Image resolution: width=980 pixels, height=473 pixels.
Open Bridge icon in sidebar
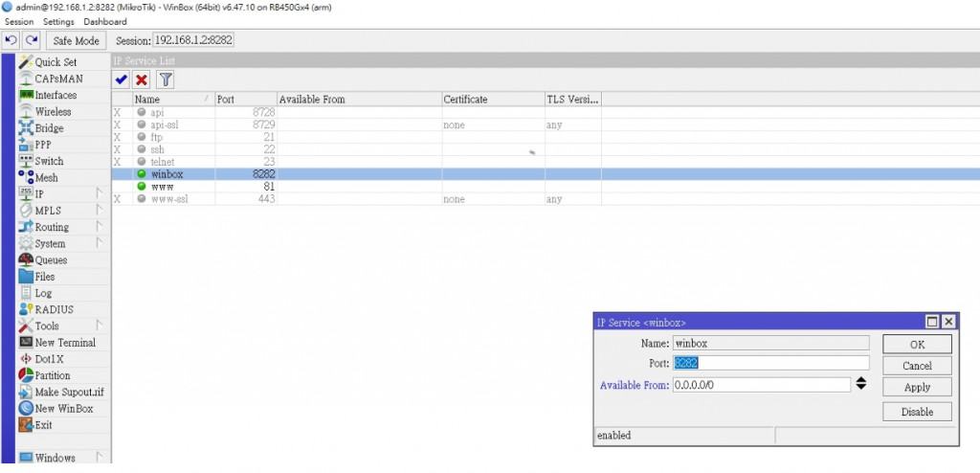[x=26, y=128]
